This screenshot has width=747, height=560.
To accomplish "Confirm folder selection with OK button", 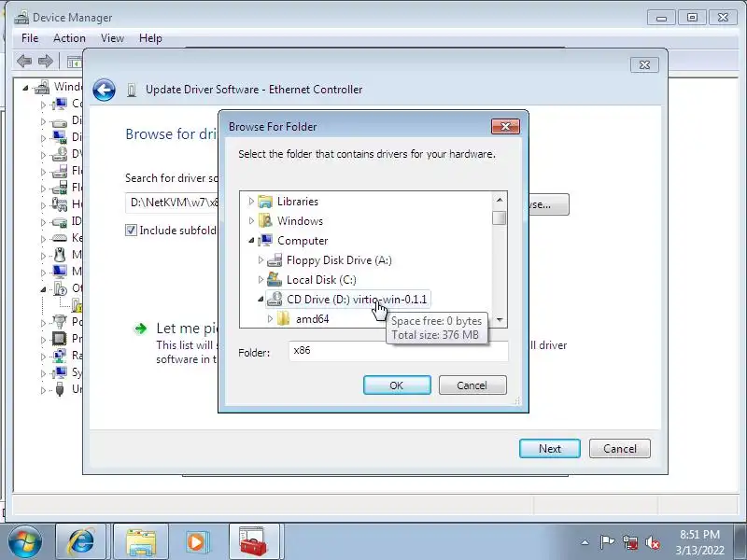I will click(397, 385).
